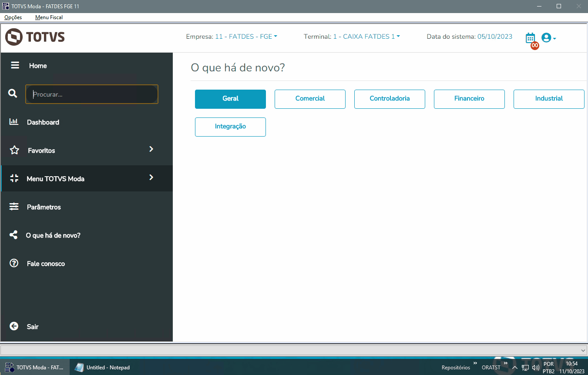
Task: Click the system date 05/10/2023 link
Action: tap(495, 37)
